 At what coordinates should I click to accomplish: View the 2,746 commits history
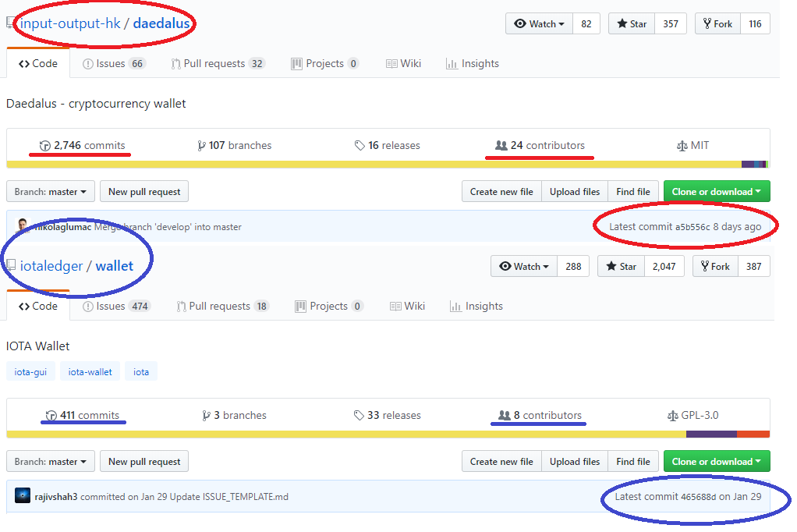[82, 146]
